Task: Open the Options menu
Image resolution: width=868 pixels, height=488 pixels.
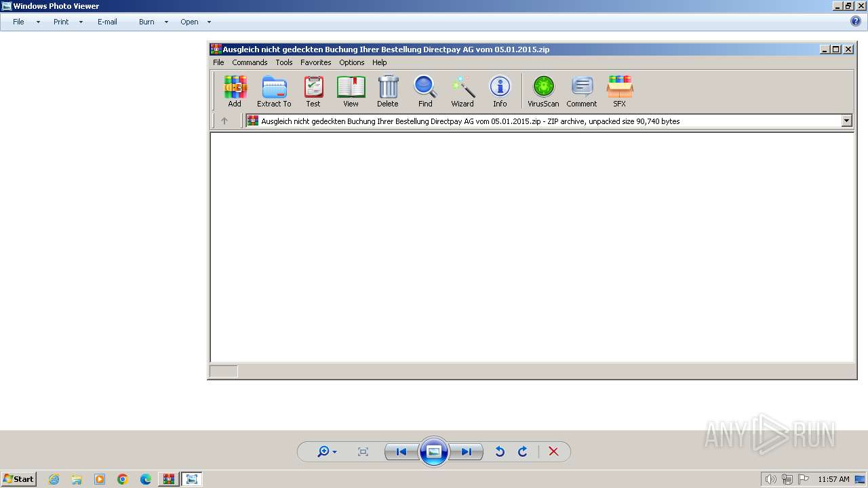Action: [352, 62]
